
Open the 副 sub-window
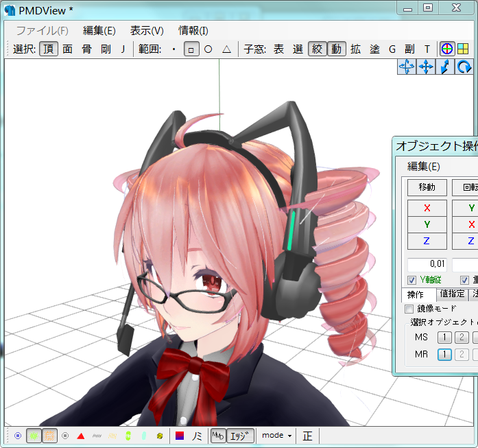tap(409, 49)
